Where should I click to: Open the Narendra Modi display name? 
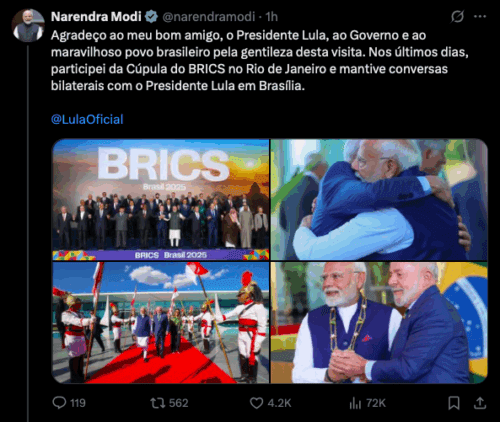pos(96,17)
